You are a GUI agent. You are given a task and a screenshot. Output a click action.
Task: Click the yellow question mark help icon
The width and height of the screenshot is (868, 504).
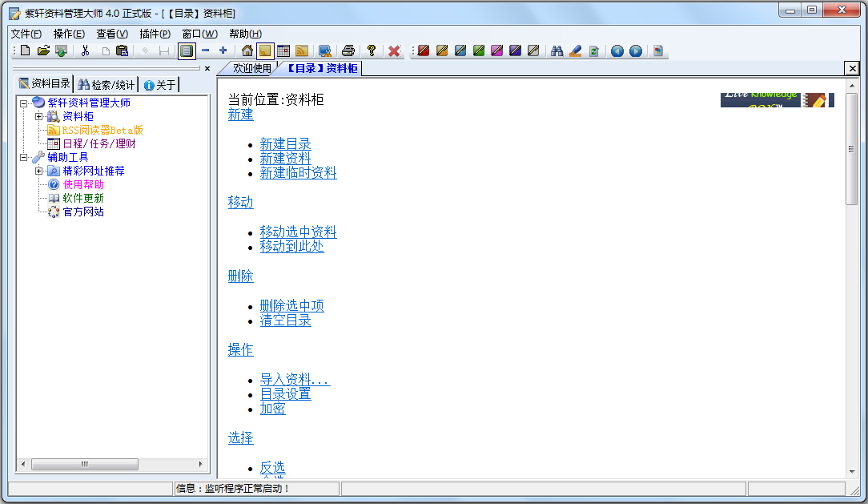pyautogui.click(x=372, y=51)
